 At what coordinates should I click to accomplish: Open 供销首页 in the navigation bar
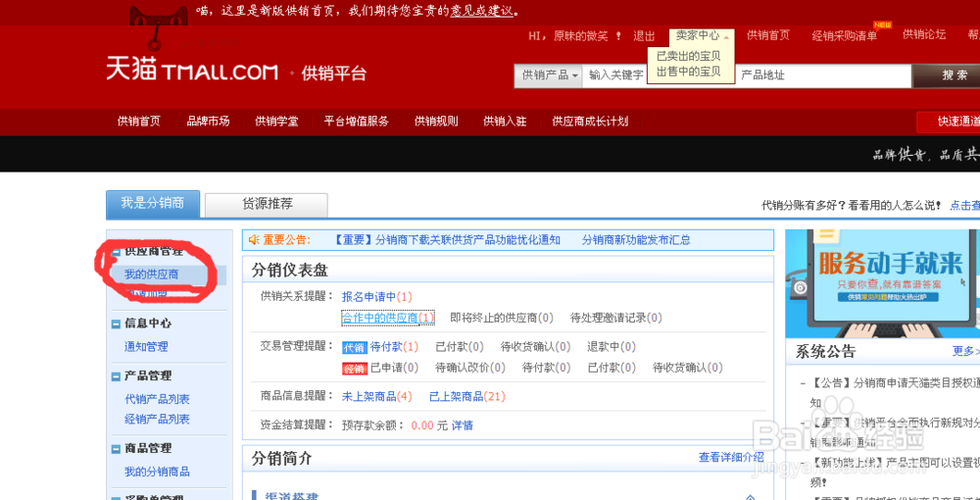point(139,122)
